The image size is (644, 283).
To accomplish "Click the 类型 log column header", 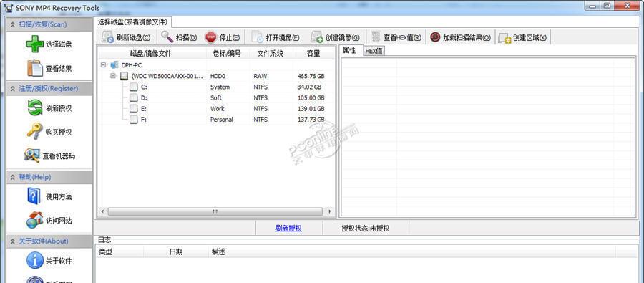I will pyautogui.click(x=119, y=251).
